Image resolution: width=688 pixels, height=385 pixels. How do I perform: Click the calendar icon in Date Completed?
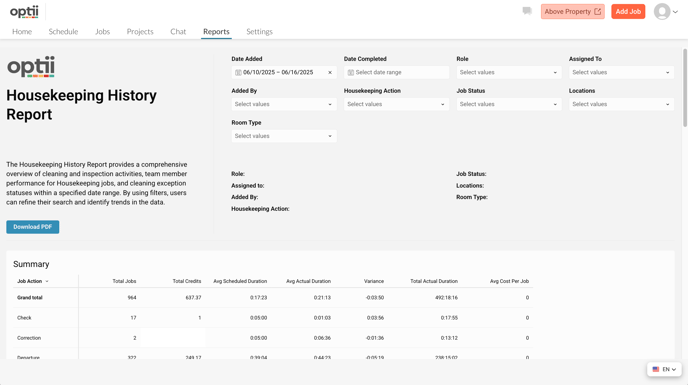(351, 72)
